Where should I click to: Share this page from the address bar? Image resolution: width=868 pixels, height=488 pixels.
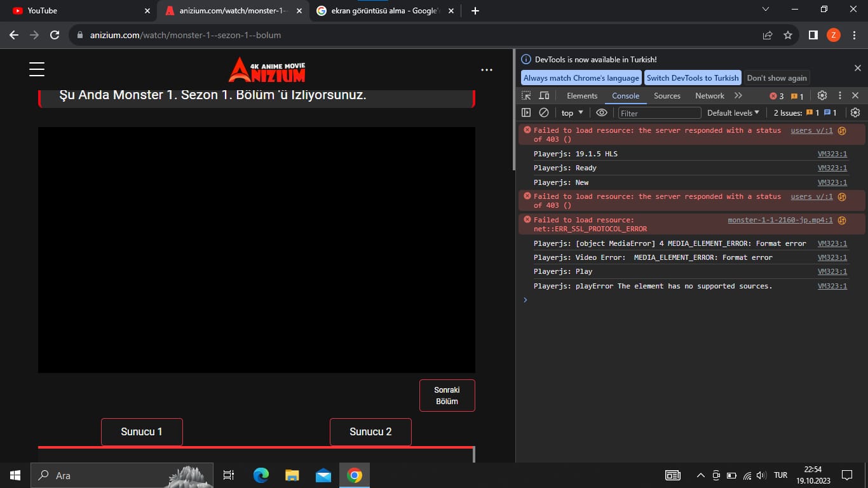[x=768, y=35]
